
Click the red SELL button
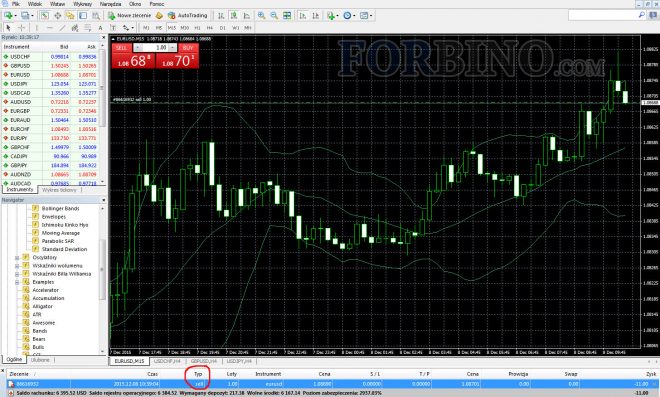[x=121, y=48]
